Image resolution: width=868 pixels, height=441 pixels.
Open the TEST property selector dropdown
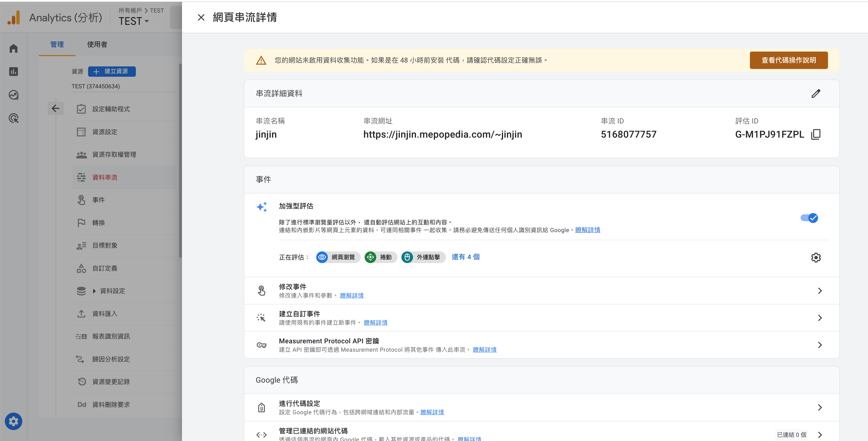(134, 21)
